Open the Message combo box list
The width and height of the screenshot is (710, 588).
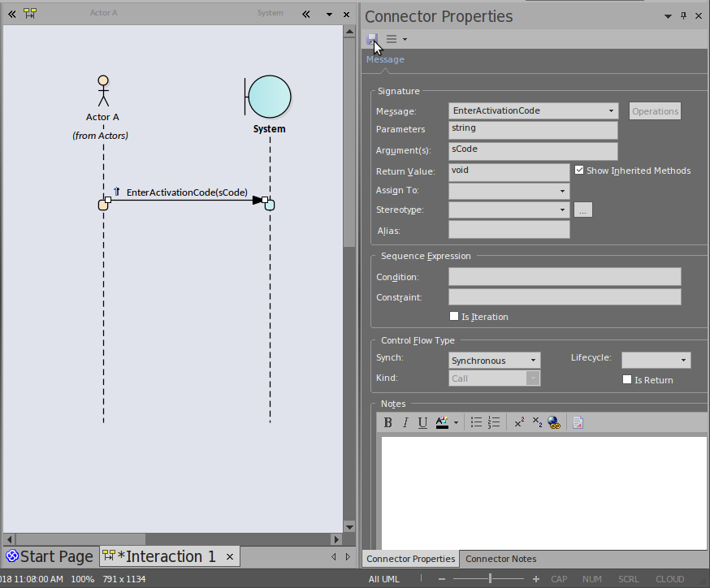click(x=611, y=110)
